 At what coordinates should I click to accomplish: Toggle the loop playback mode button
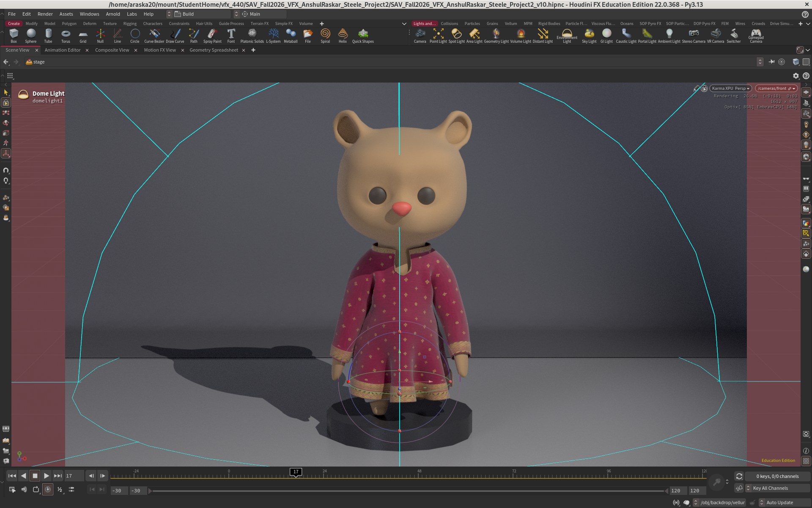(x=36, y=489)
